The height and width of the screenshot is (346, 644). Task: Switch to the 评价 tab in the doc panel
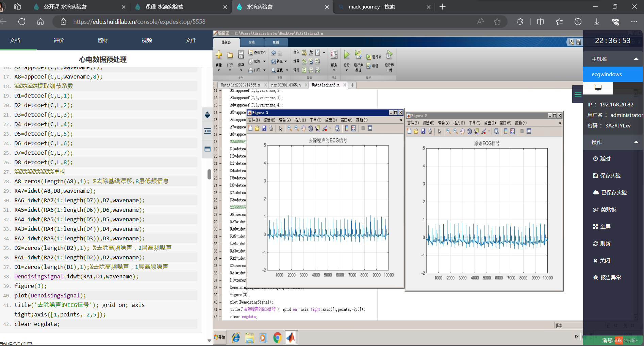[x=59, y=40]
